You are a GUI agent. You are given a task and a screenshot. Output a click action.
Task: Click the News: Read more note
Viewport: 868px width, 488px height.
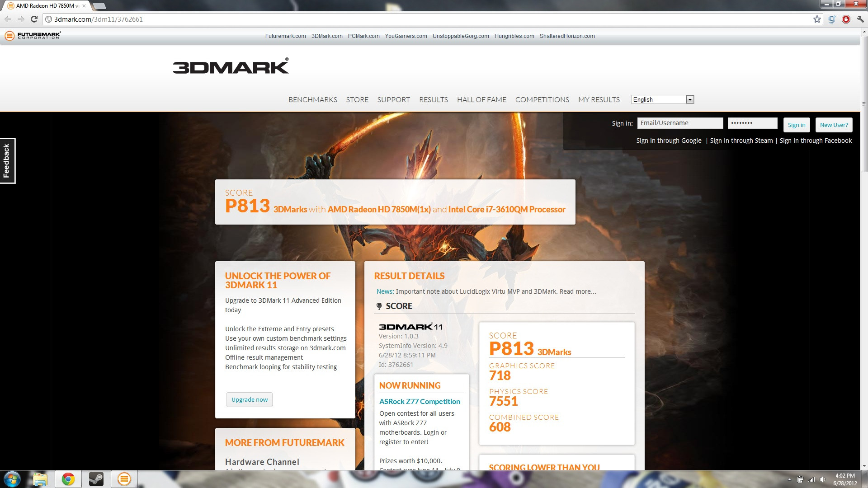coord(486,291)
